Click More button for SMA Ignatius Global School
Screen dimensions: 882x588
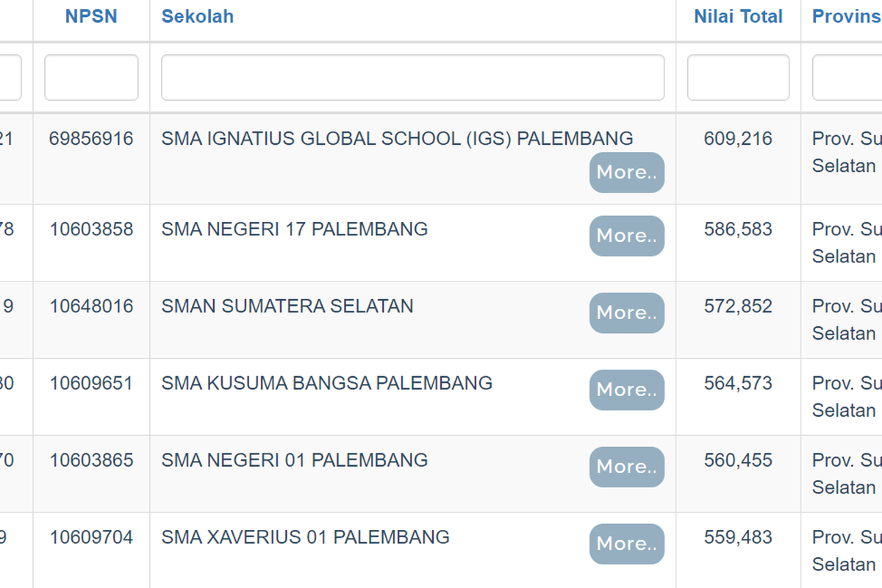pyautogui.click(x=626, y=173)
